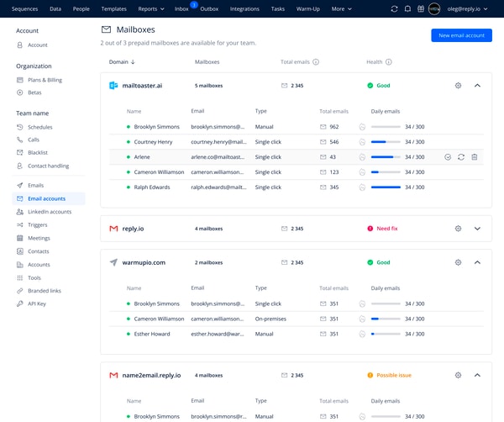Delete the Arlene mailbox with trash icon

pos(475,157)
